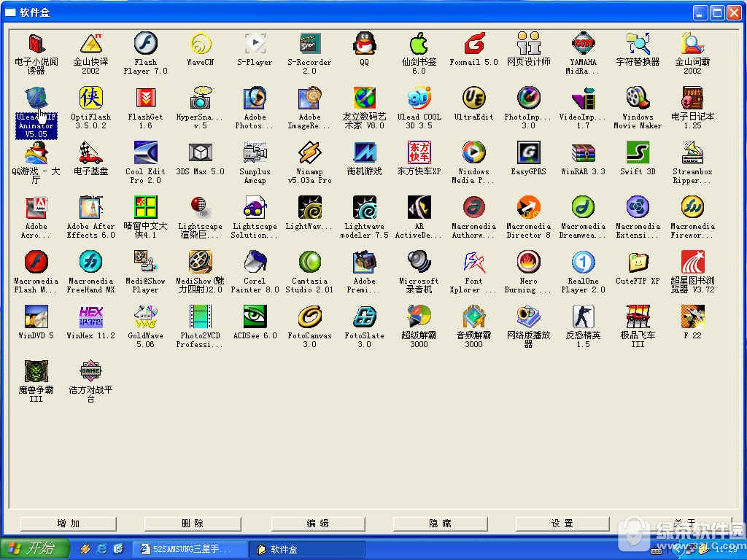
Task: Open the Flash Player 7.0 icon
Action: 145,43
